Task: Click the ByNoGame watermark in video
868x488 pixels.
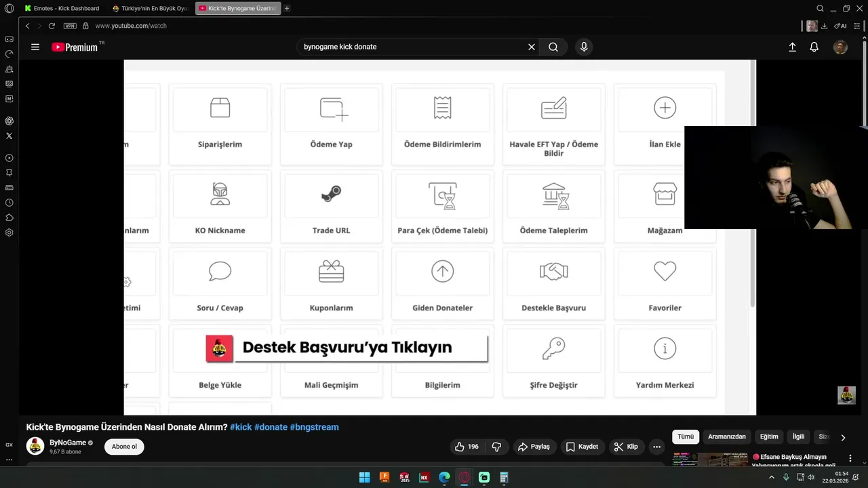Action: (846, 395)
